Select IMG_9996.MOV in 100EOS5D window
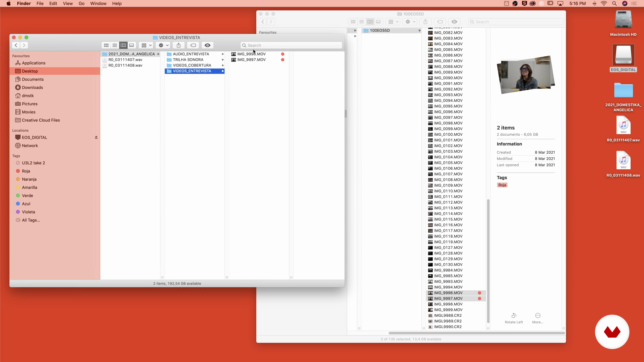 pyautogui.click(x=456, y=293)
